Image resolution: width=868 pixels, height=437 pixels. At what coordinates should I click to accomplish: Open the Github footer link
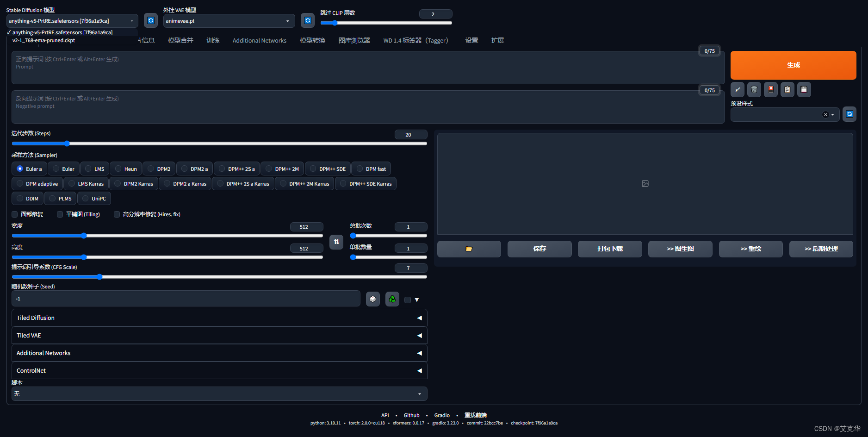tap(411, 415)
